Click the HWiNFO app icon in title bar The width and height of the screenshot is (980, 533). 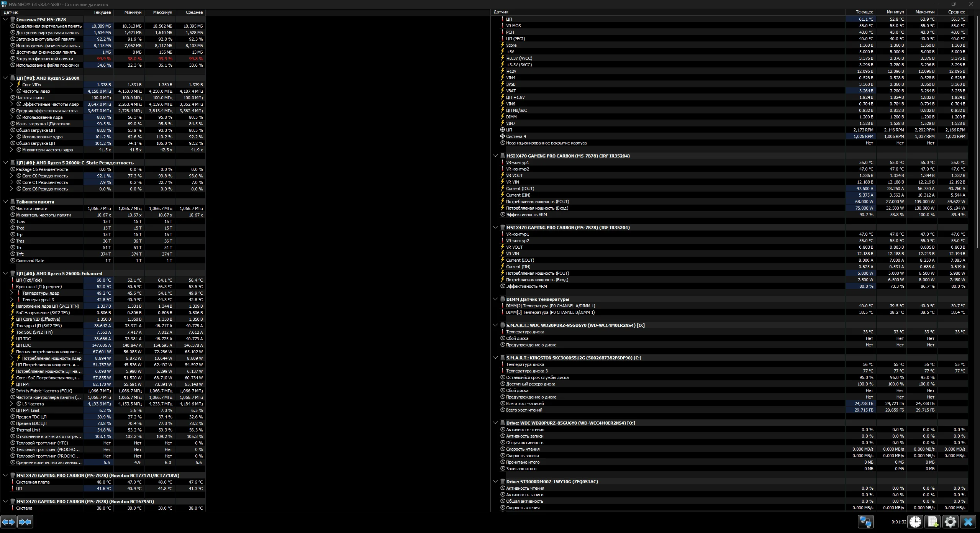pos(4,4)
